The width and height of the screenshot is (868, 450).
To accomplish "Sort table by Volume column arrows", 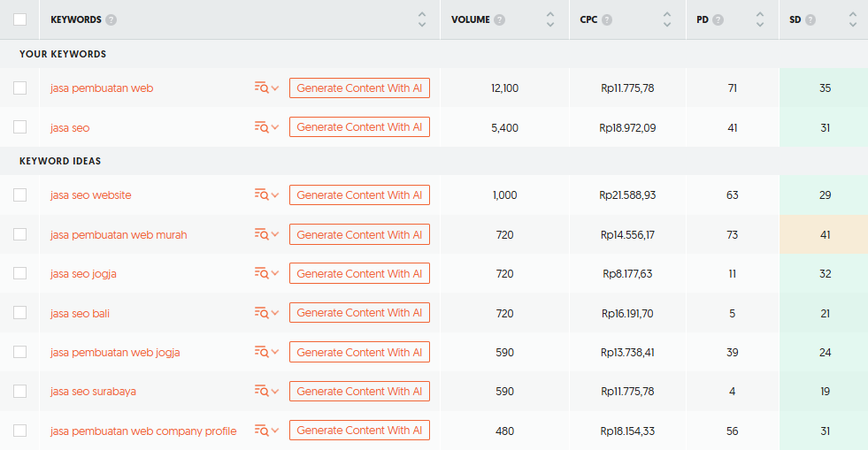I will point(550,19).
